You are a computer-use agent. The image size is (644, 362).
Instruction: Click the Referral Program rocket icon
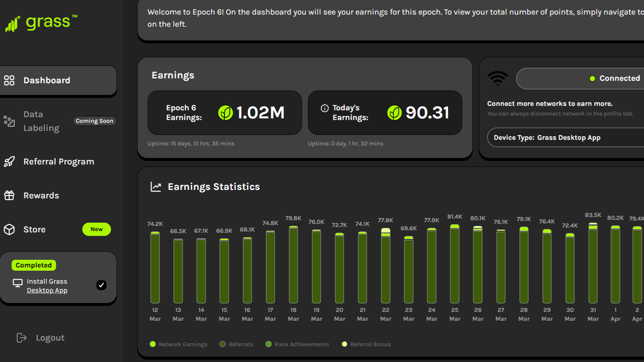9,162
